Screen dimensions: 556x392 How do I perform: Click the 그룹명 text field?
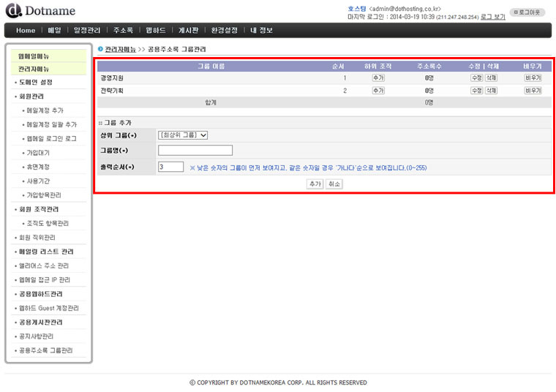pyautogui.click(x=195, y=151)
